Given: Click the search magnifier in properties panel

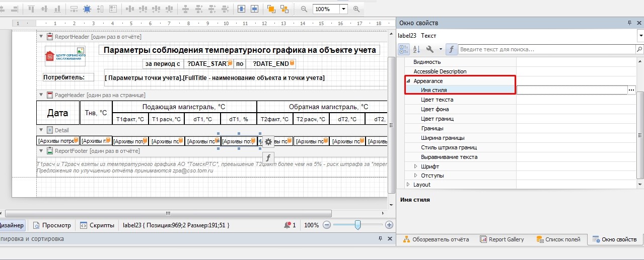Looking at the screenshot, I should click(x=639, y=49).
